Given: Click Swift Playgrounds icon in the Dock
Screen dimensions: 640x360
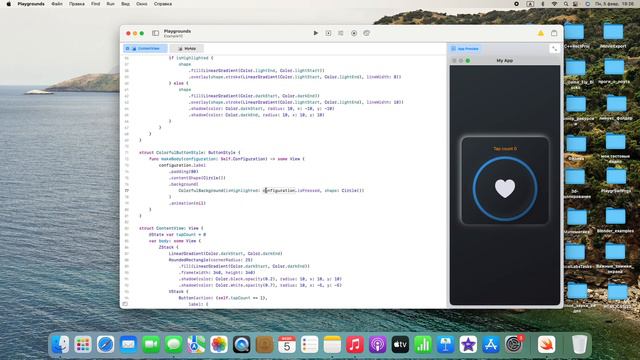Looking at the screenshot, I should pyautogui.click(x=547, y=344).
